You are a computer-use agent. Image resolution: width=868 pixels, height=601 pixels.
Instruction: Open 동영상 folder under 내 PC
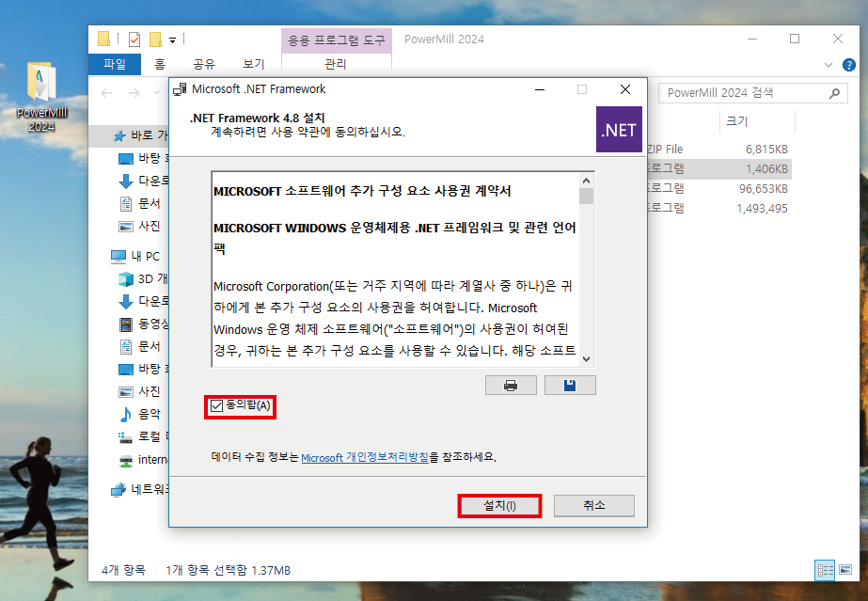click(144, 324)
